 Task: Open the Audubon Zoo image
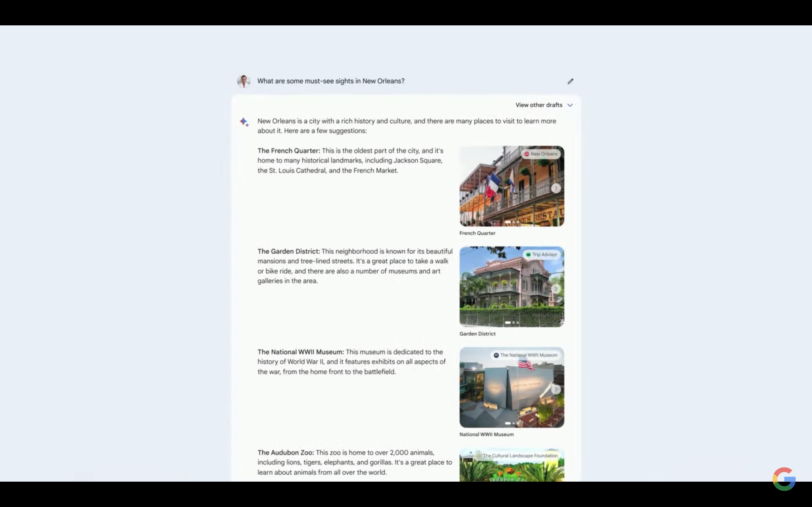pos(511,469)
